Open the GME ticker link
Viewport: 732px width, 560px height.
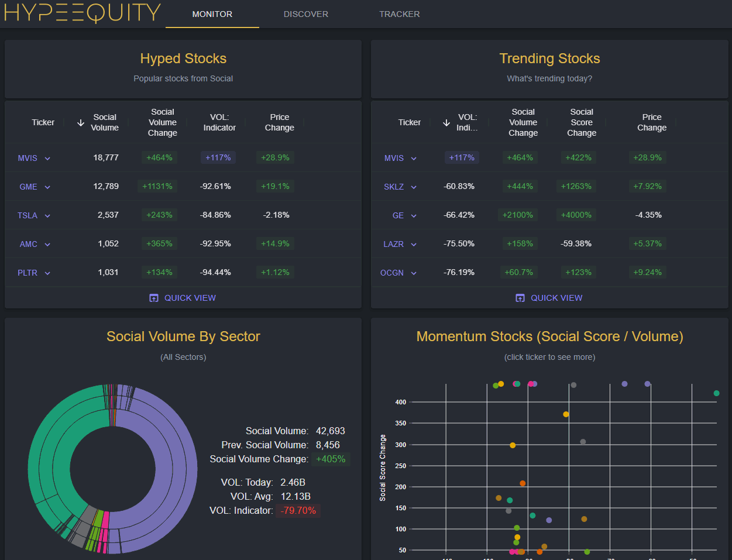[28, 187]
